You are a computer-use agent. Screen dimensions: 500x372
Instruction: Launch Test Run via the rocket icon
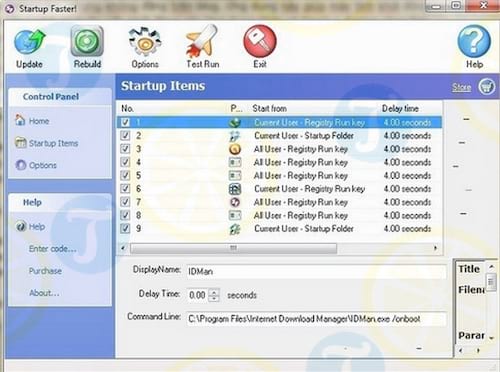[202, 41]
